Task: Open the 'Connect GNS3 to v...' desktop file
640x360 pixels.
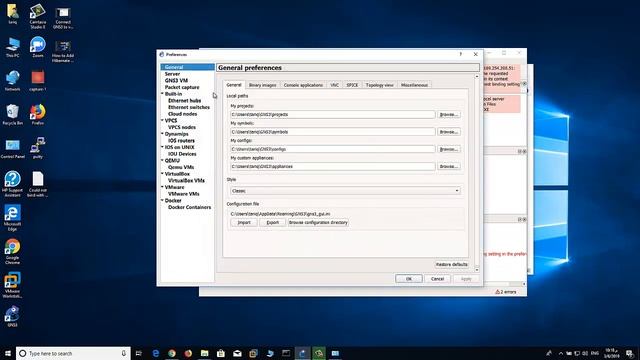Action: pos(63,18)
